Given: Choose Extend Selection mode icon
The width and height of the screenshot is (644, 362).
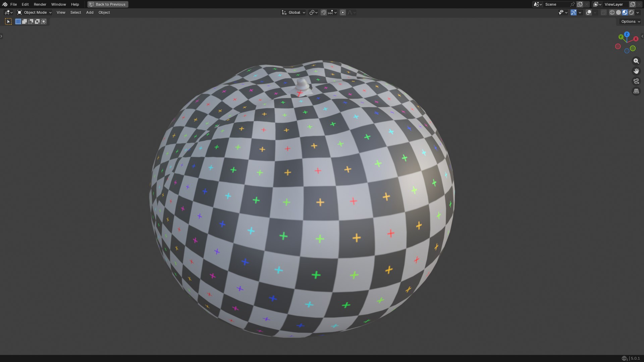Looking at the screenshot, I should pyautogui.click(x=24, y=21).
